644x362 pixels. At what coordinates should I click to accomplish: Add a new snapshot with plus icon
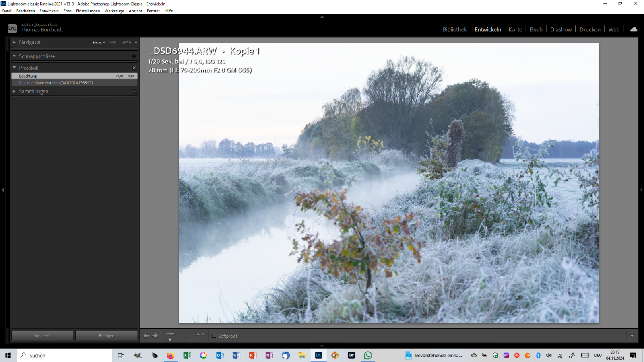[x=134, y=56]
